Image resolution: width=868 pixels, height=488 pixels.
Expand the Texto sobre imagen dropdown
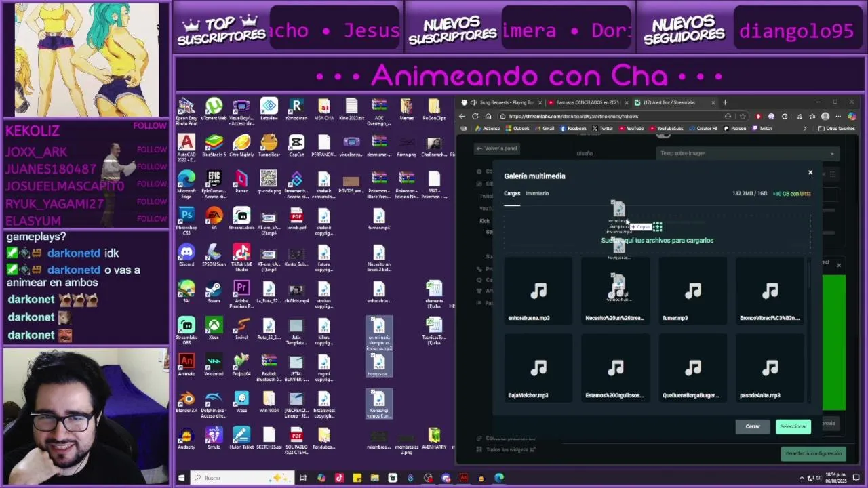[x=747, y=153]
